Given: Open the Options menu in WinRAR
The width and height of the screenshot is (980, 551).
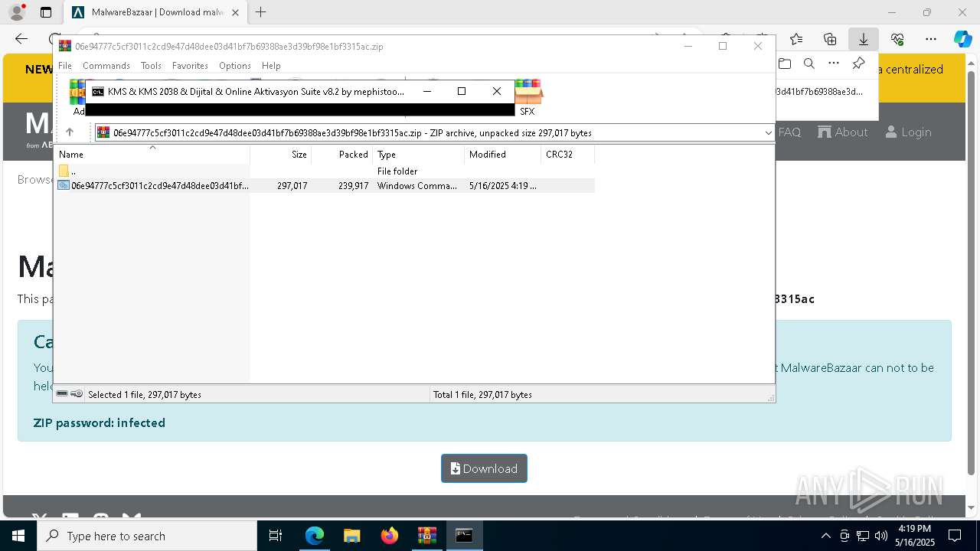Looking at the screenshot, I should (x=234, y=66).
